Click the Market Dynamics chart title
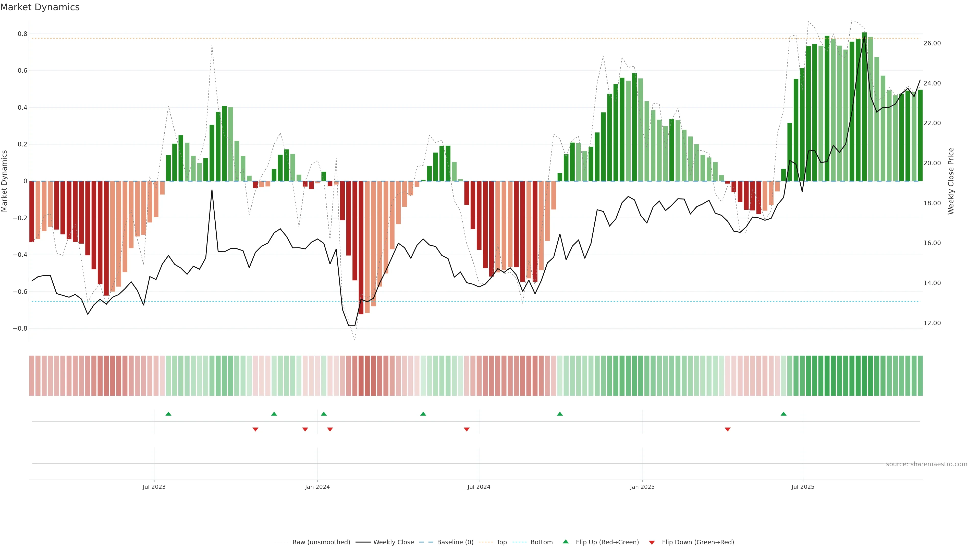 (40, 7)
